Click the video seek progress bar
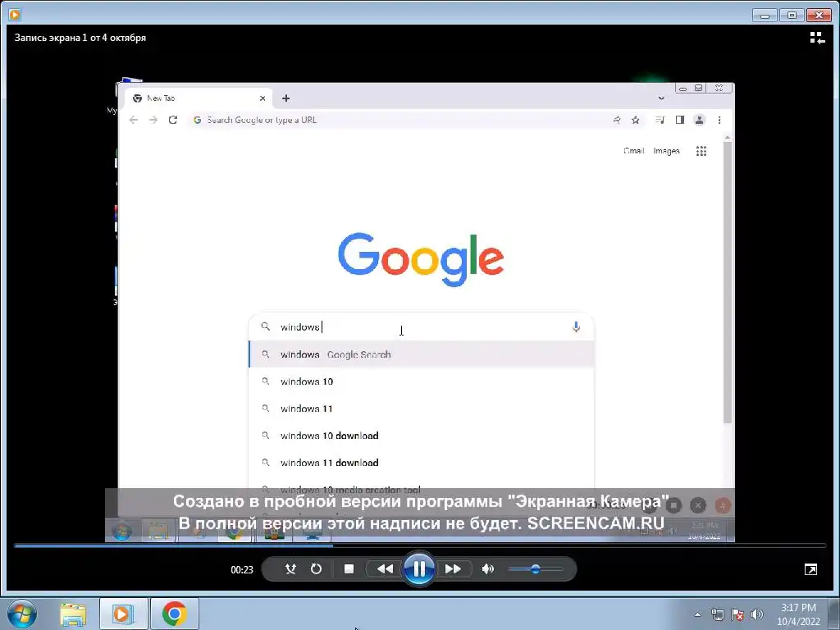This screenshot has width=840, height=630. pyautogui.click(x=420, y=546)
